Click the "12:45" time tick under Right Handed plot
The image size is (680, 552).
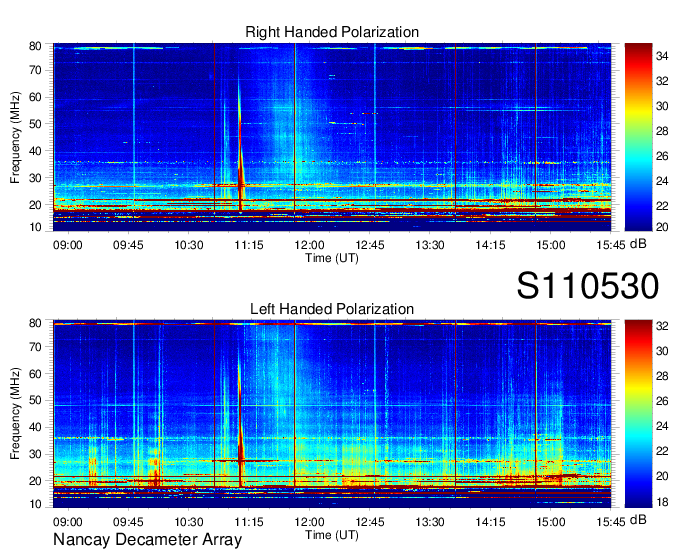pos(369,245)
